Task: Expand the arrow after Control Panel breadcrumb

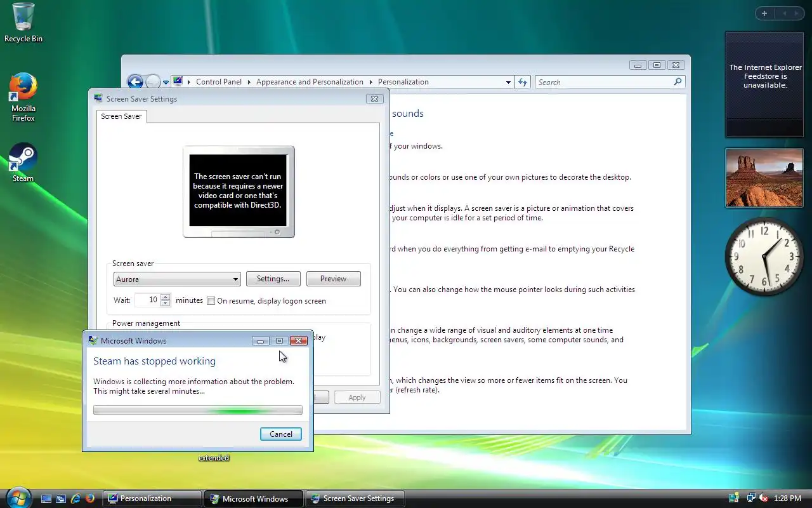Action: point(249,82)
